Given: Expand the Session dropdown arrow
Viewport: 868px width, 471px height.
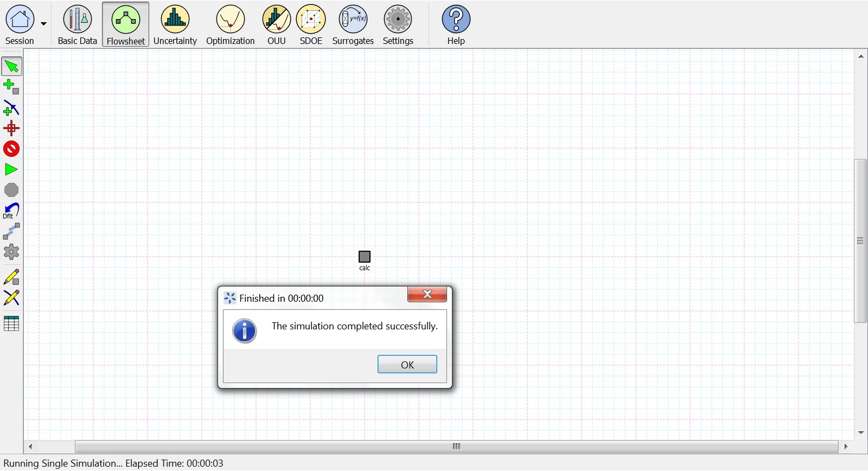Looking at the screenshot, I should tap(44, 24).
